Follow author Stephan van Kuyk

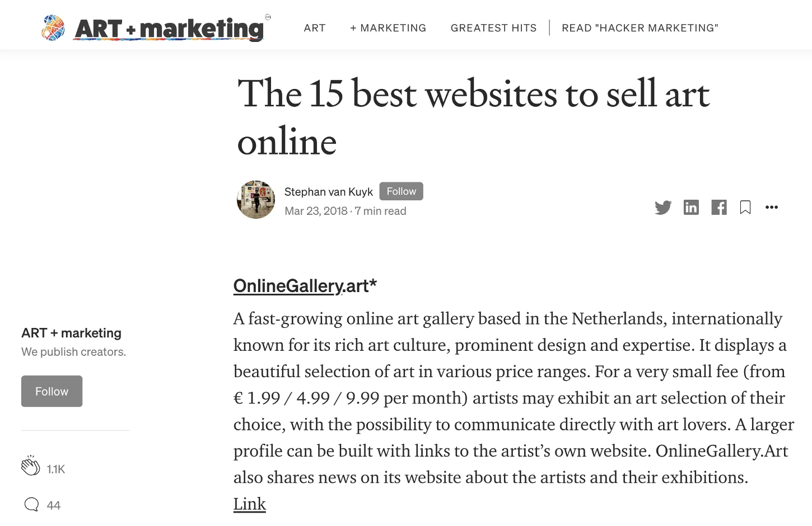click(401, 191)
